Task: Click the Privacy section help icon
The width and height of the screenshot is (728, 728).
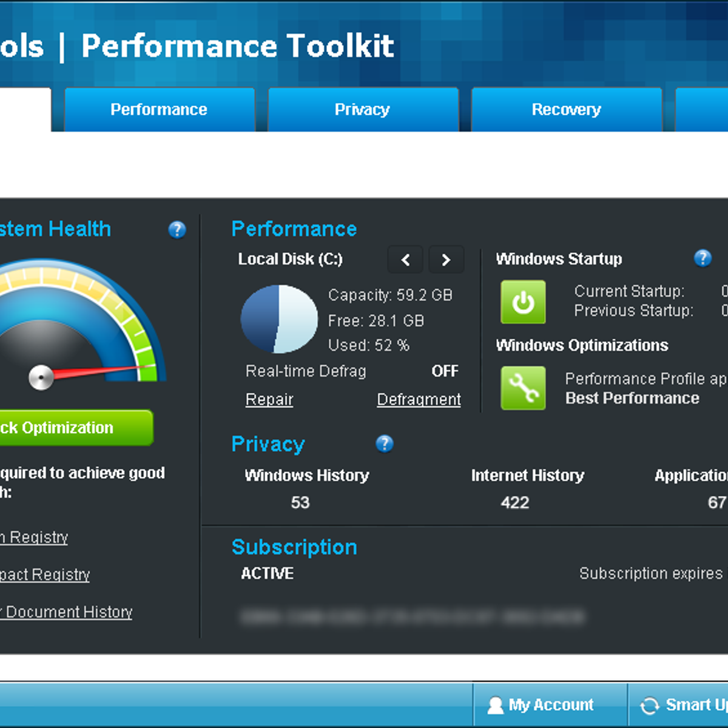Action: coord(384,444)
